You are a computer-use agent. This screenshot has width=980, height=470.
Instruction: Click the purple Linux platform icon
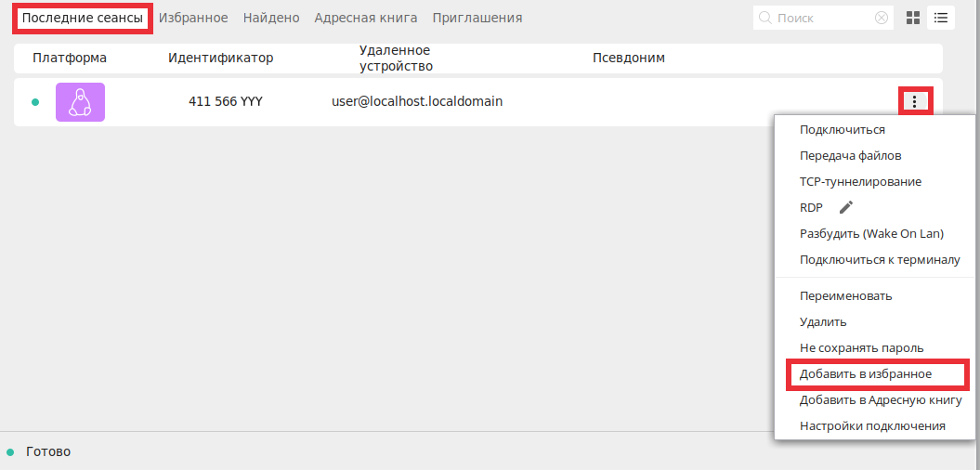pos(80,102)
